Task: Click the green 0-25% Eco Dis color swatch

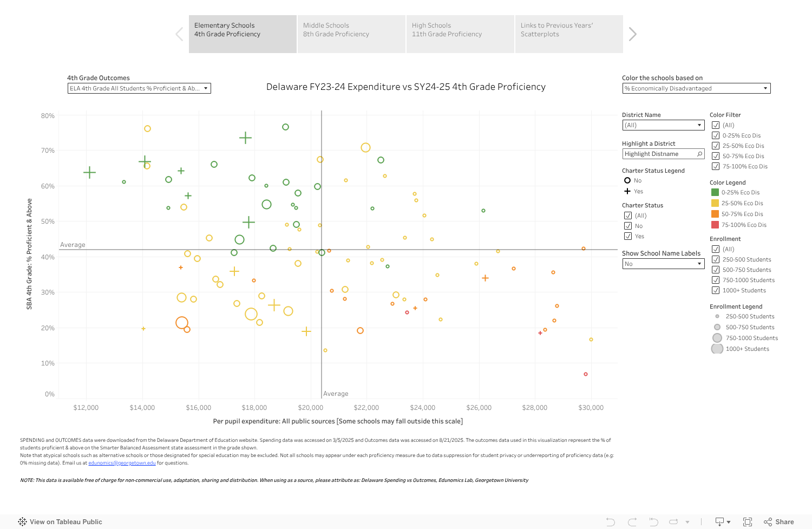Action: pyautogui.click(x=715, y=193)
